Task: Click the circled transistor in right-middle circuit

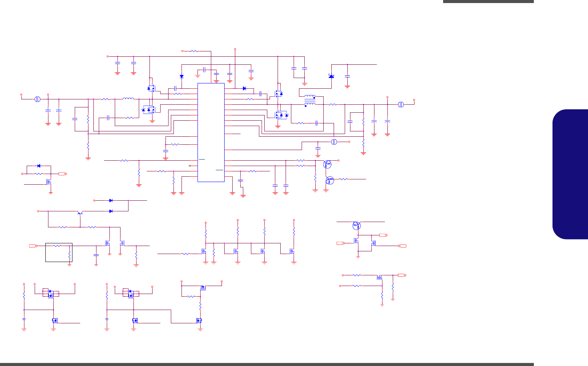Action: [357, 225]
